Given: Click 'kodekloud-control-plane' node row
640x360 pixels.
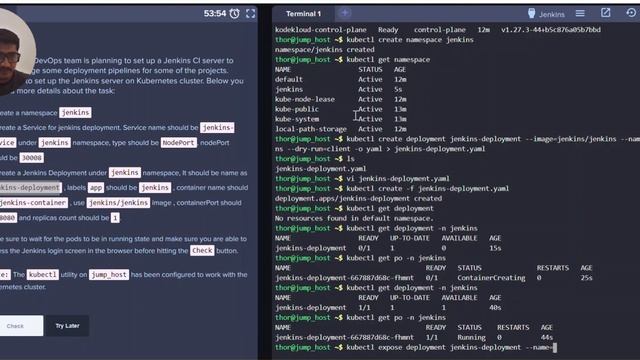Looking at the screenshot, I should coord(438,30).
